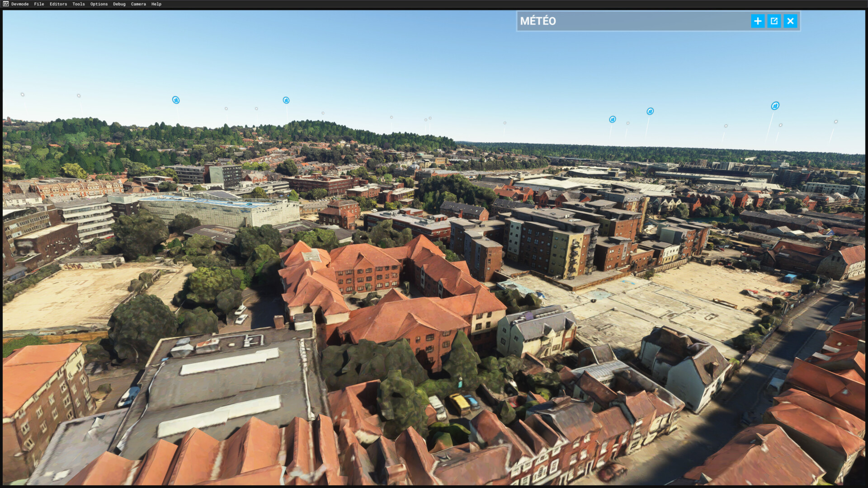Click the fourth blue city marker from left
Image resolution: width=868 pixels, height=488 pixels.
650,111
